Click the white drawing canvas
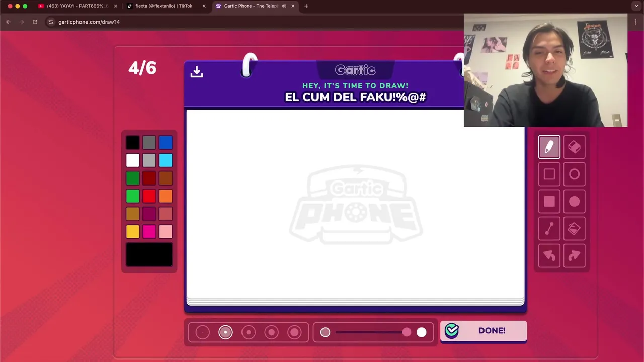 (355, 204)
